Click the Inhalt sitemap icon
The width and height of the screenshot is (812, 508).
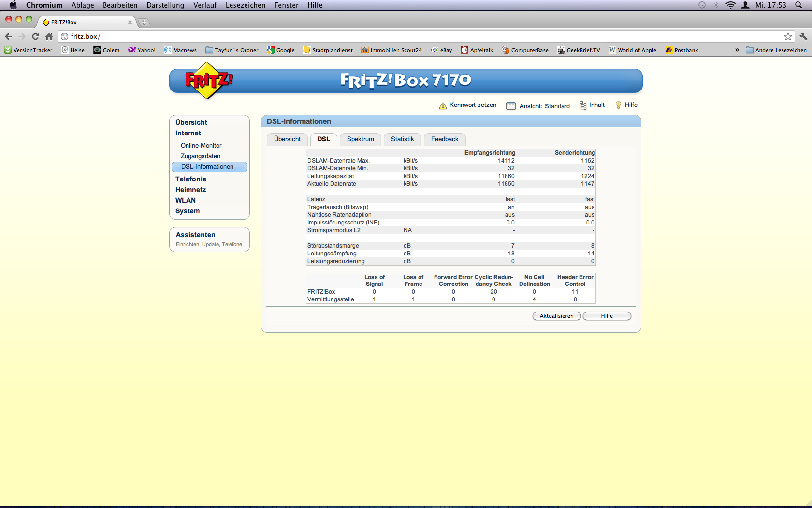click(583, 105)
